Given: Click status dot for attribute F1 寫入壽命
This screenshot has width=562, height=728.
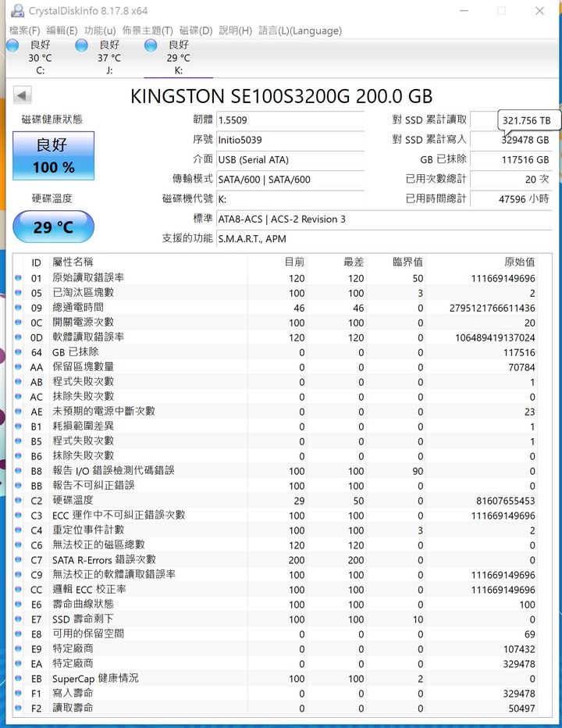Looking at the screenshot, I should 18,693.
